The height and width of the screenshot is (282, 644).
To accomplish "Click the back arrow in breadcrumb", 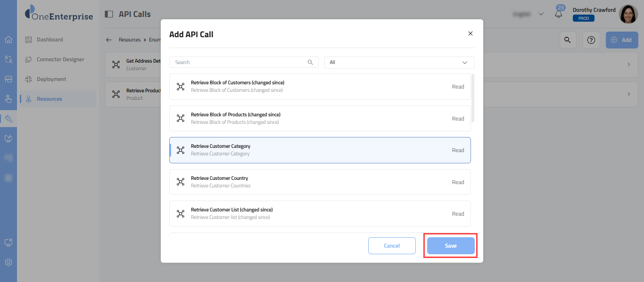I will tap(109, 40).
